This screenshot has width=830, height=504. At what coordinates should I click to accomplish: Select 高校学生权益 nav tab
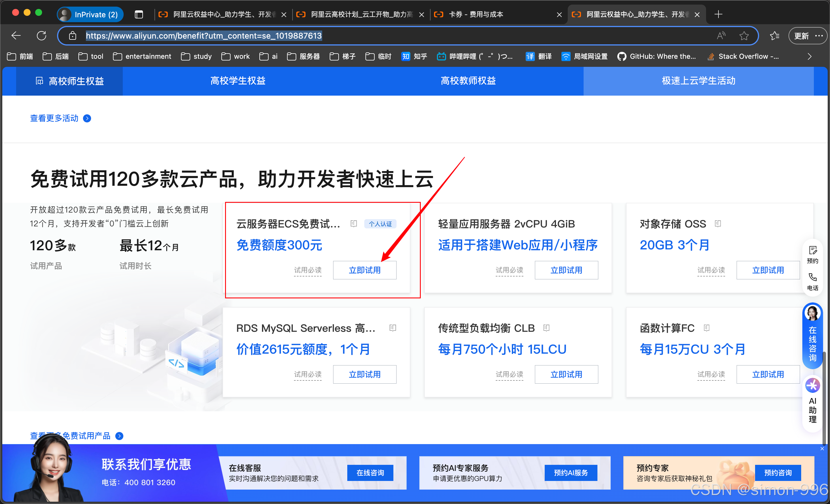(237, 81)
